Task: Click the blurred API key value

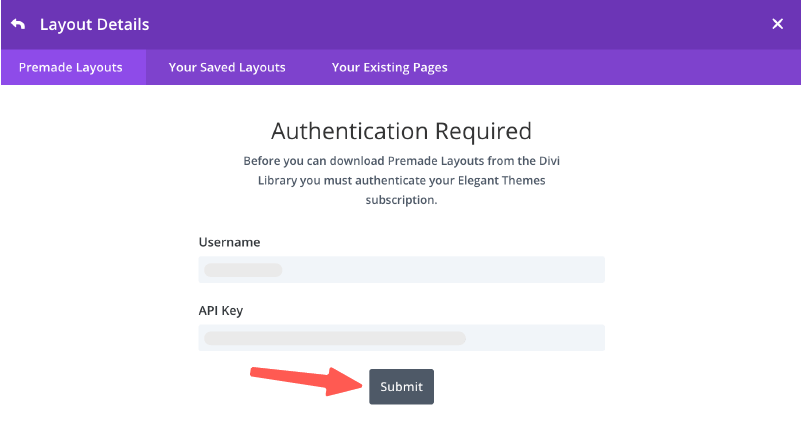Action: coord(334,338)
